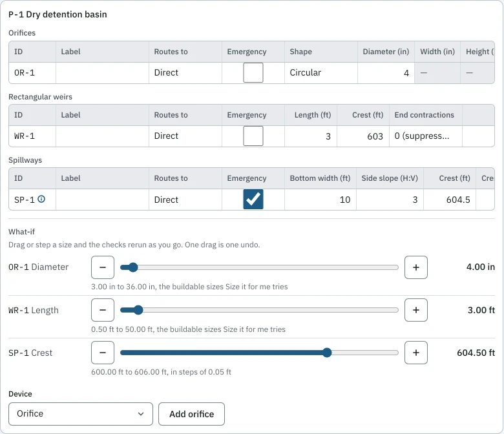Increase OR-1 Diameter with the plus button

[416, 267]
